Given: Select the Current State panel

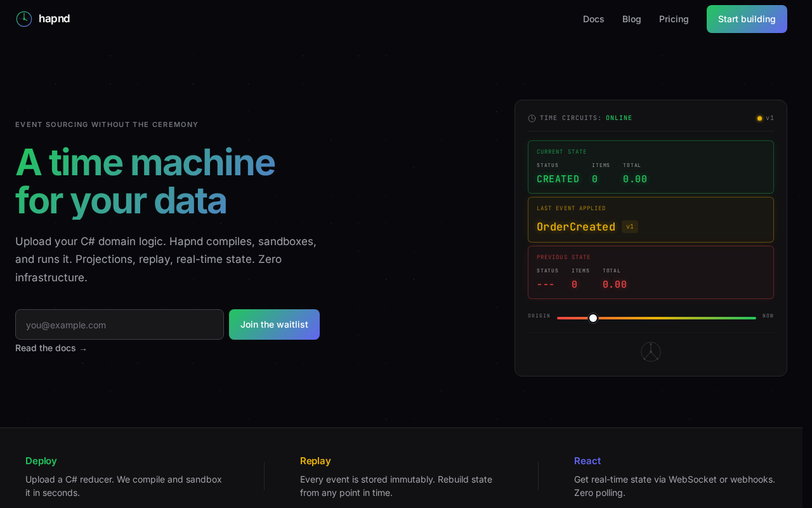Looking at the screenshot, I should tap(650, 166).
